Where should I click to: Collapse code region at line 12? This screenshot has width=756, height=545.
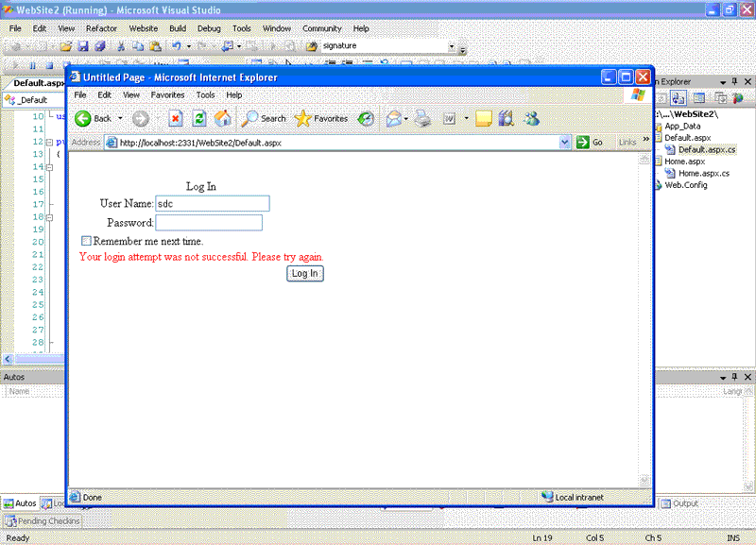[49, 142]
